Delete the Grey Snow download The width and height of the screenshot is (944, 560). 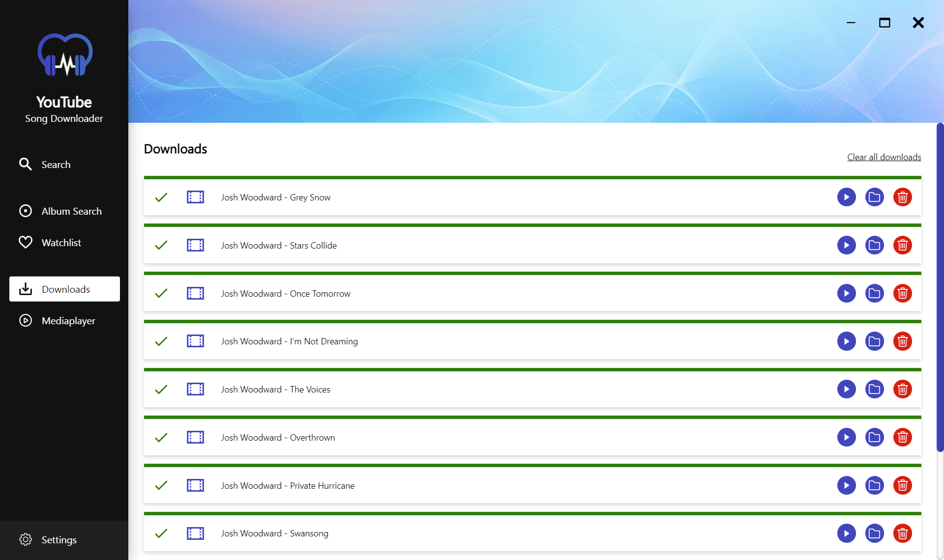pyautogui.click(x=902, y=197)
